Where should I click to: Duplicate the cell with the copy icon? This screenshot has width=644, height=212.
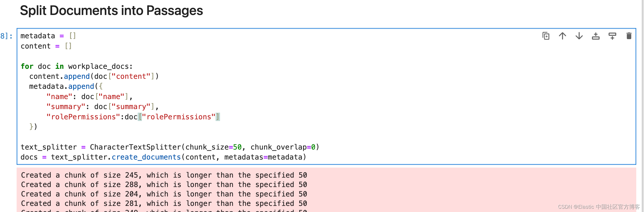[x=546, y=36]
